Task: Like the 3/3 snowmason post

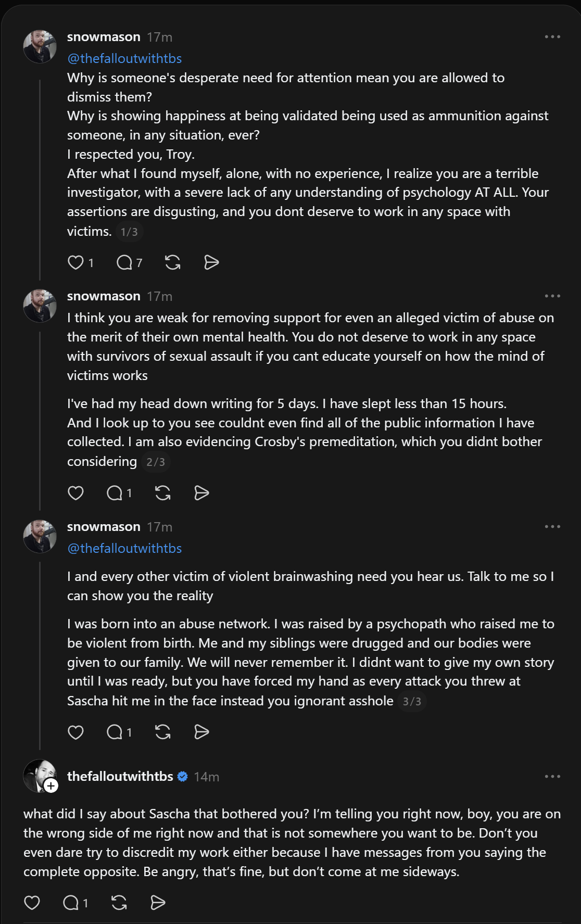Action: point(76,732)
